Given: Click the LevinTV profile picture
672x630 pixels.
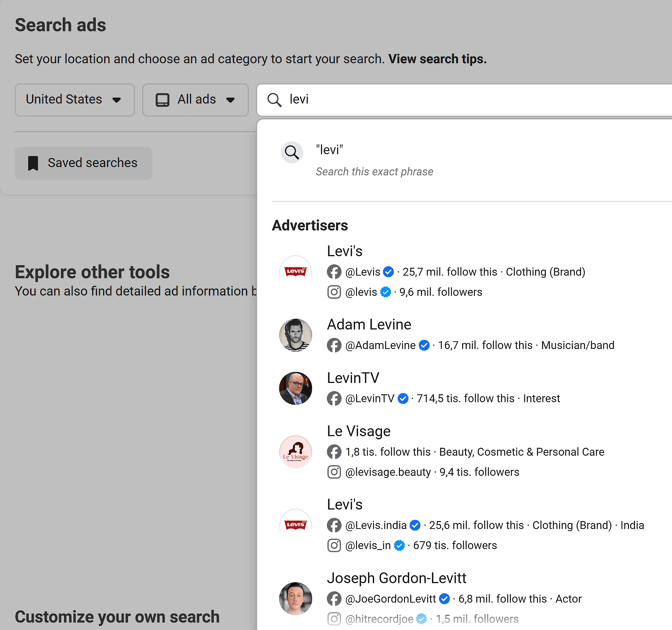Looking at the screenshot, I should (295, 389).
